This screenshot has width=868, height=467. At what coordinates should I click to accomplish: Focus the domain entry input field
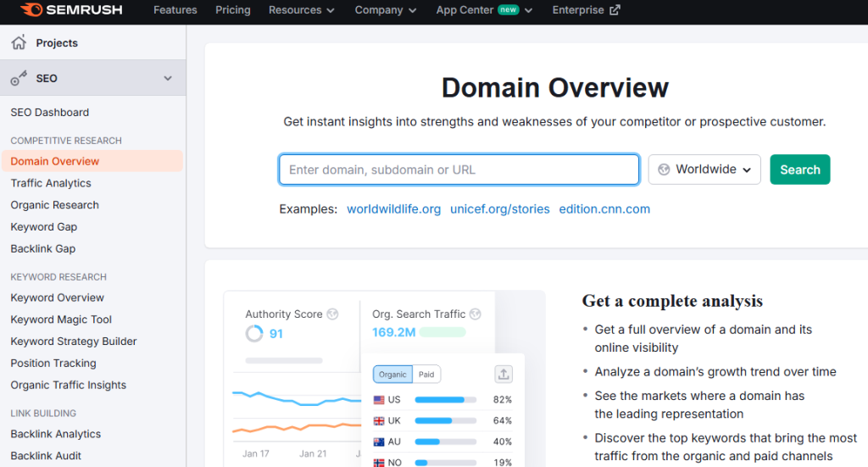point(459,170)
